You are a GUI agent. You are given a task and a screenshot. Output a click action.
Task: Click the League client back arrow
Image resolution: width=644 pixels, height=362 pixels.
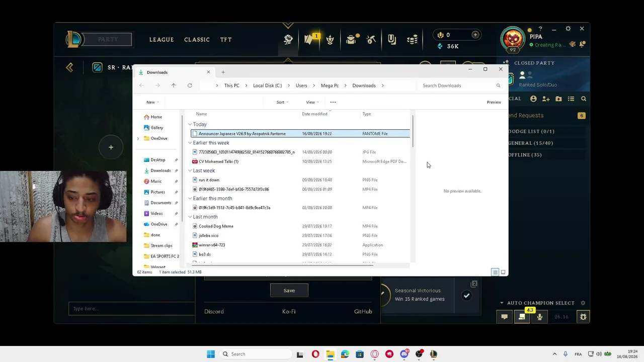[69, 68]
